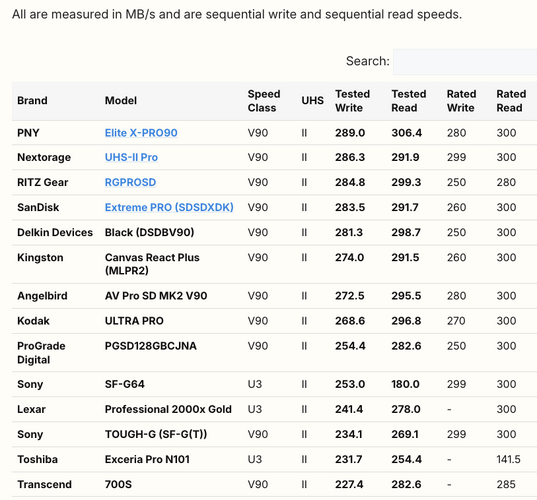The image size is (537, 500).
Task: Sort by the Rated Write column header
Action: 461,101
